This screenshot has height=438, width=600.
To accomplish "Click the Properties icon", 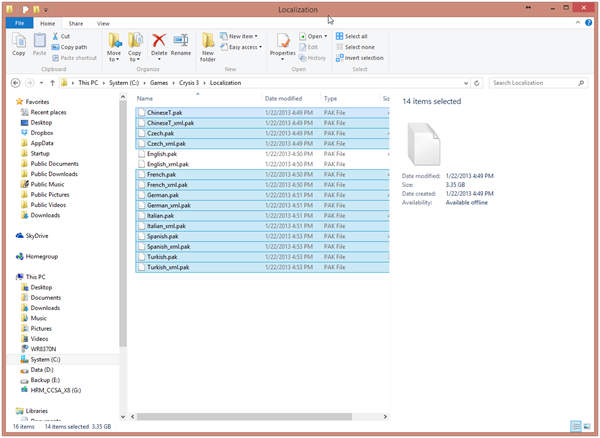I will tap(283, 41).
